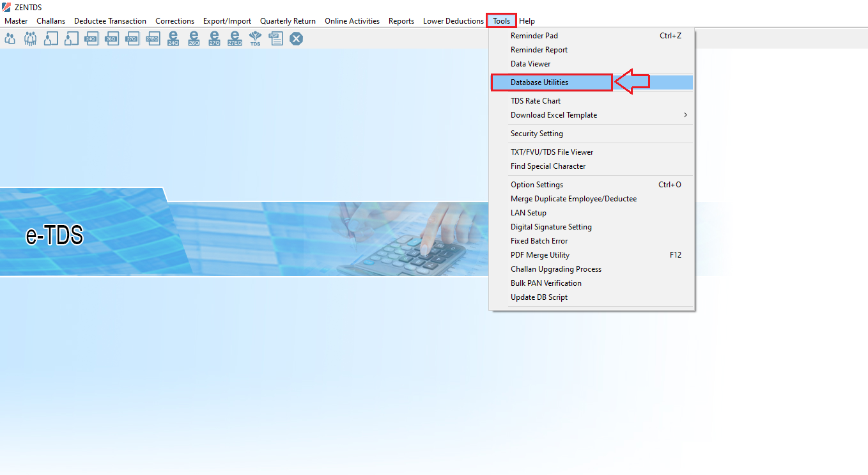This screenshot has height=475, width=868.
Task: Choose Update DB Script entry
Action: [x=592, y=297]
